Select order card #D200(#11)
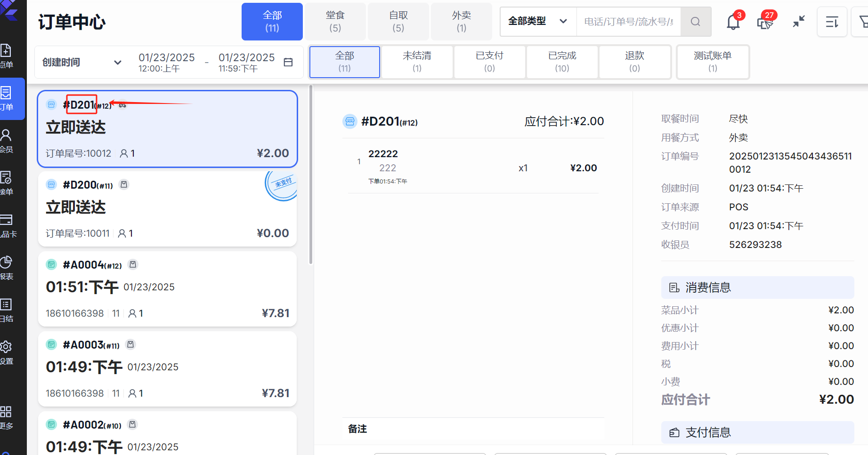868x455 pixels. (168, 209)
